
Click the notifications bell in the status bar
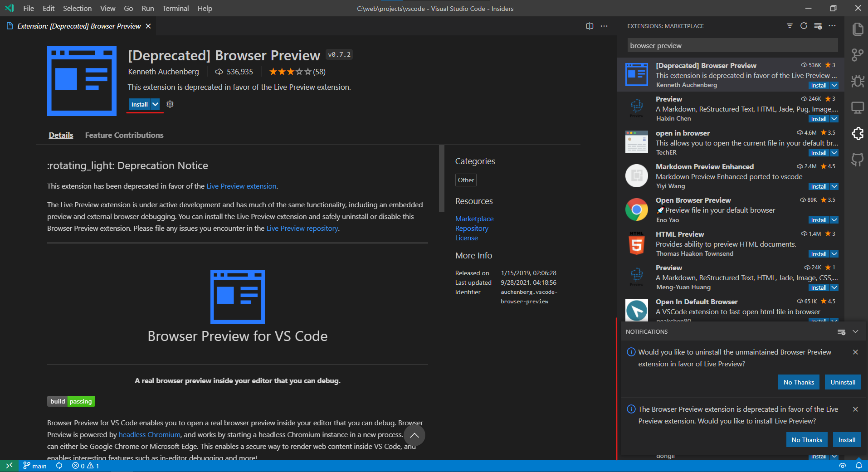[x=858, y=466]
